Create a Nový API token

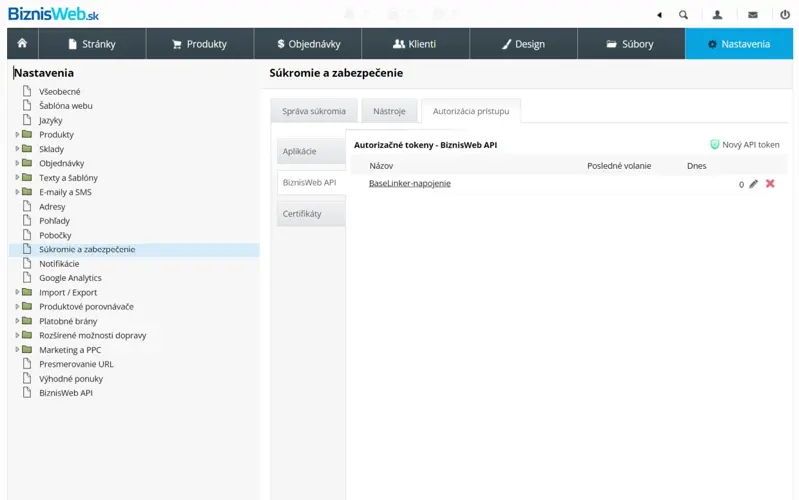(744, 145)
